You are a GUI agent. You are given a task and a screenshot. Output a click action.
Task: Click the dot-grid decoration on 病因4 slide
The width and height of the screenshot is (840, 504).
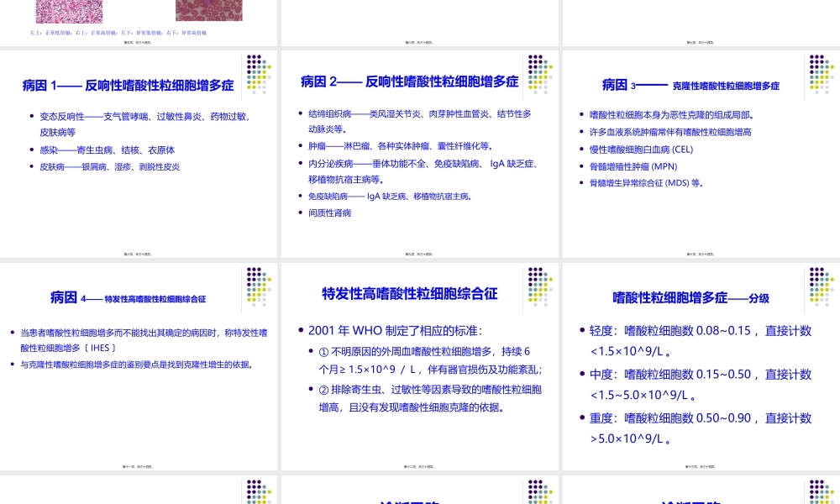[257, 287]
